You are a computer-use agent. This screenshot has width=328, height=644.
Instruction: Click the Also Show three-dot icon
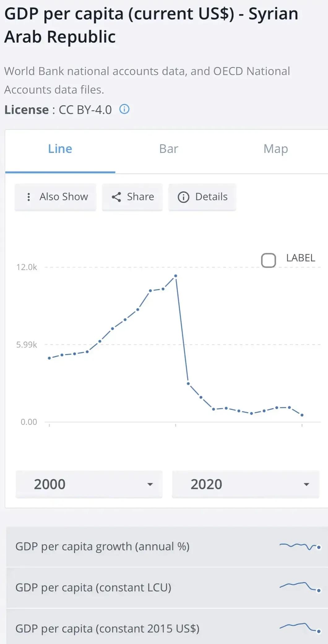point(29,197)
